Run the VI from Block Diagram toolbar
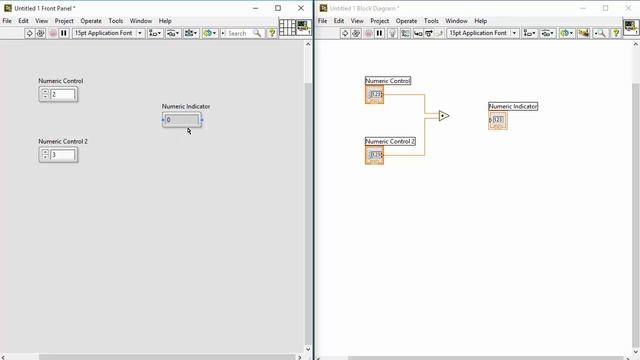This screenshot has width=640, height=360. click(344, 33)
